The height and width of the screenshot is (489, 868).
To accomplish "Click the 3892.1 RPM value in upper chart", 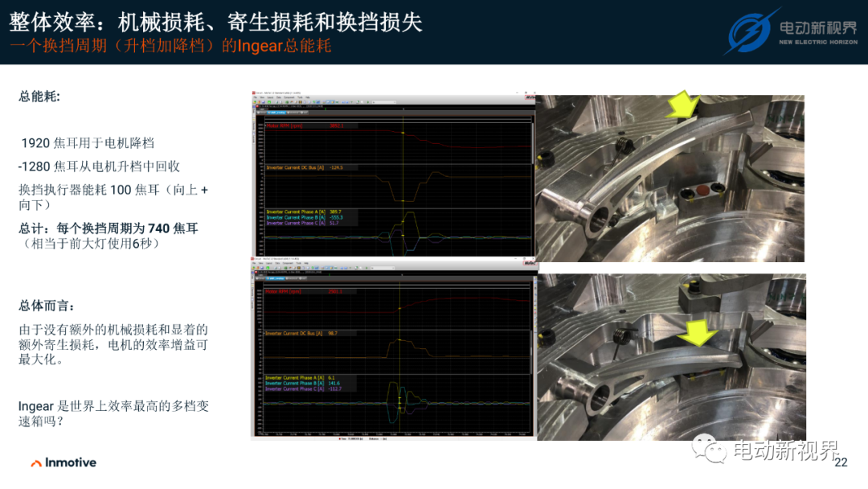I will [x=337, y=125].
